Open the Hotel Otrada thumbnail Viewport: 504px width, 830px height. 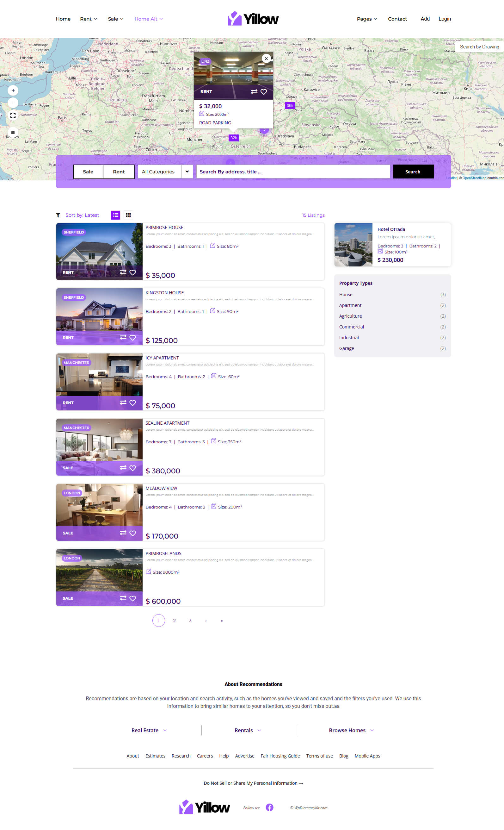click(x=353, y=245)
